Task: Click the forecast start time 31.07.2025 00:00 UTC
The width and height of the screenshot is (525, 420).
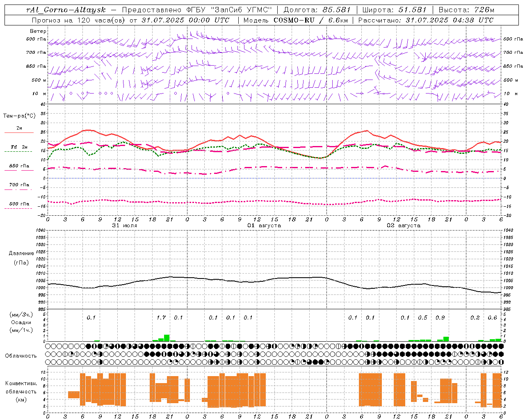Action: click(x=185, y=20)
